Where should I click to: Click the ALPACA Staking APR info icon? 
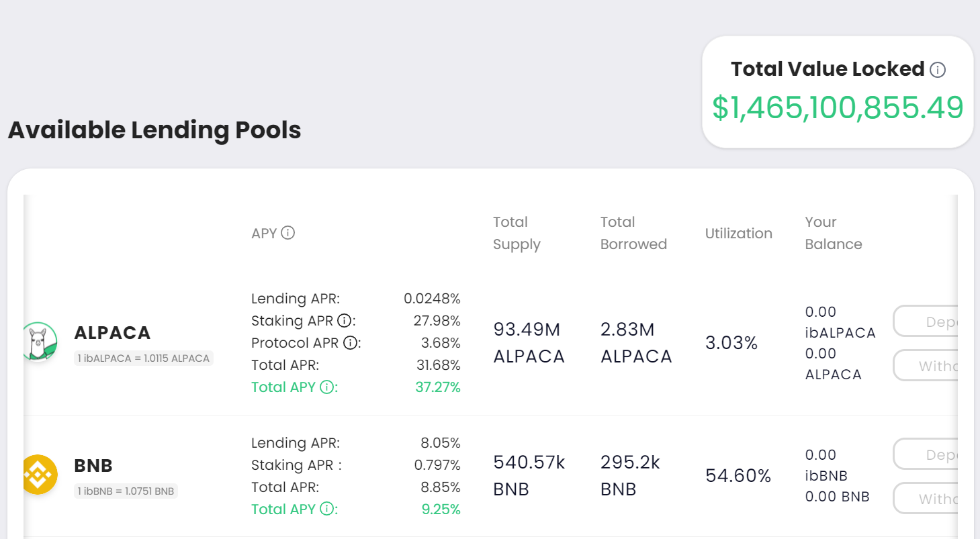pyautogui.click(x=345, y=320)
